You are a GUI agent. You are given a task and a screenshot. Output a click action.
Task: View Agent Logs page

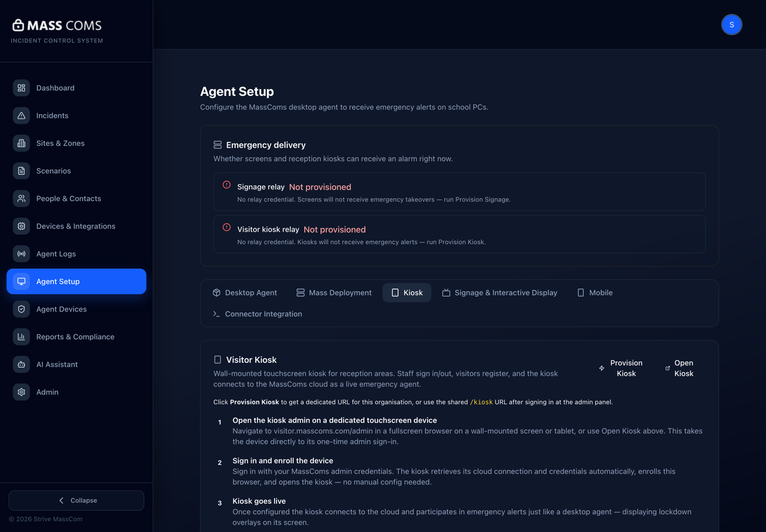point(76,254)
